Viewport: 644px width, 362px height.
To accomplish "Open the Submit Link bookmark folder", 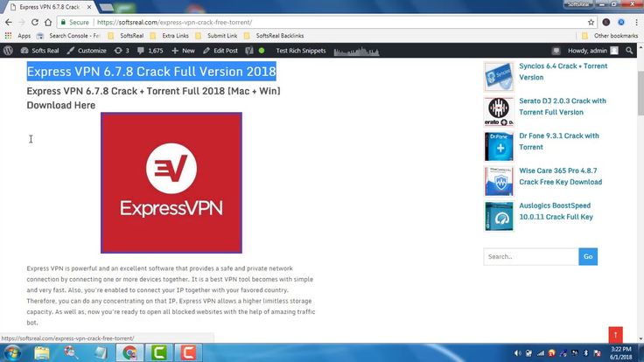I will point(216,36).
